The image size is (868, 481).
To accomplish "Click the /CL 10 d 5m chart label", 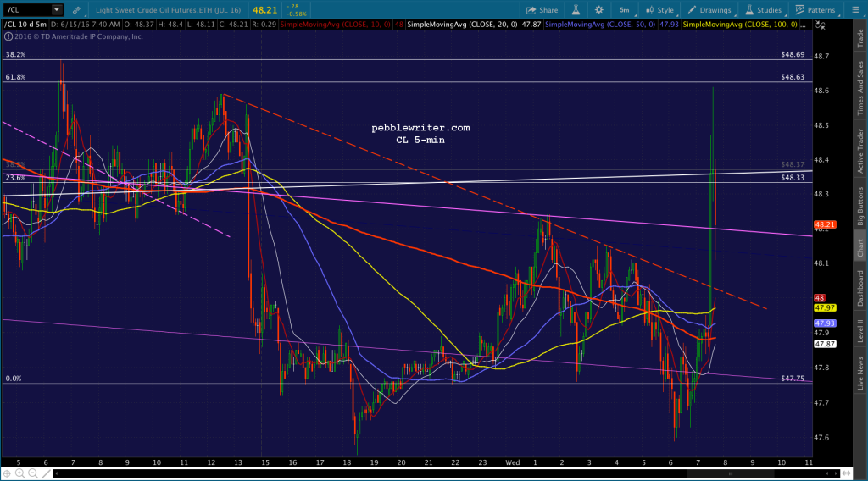I will 25,25.
